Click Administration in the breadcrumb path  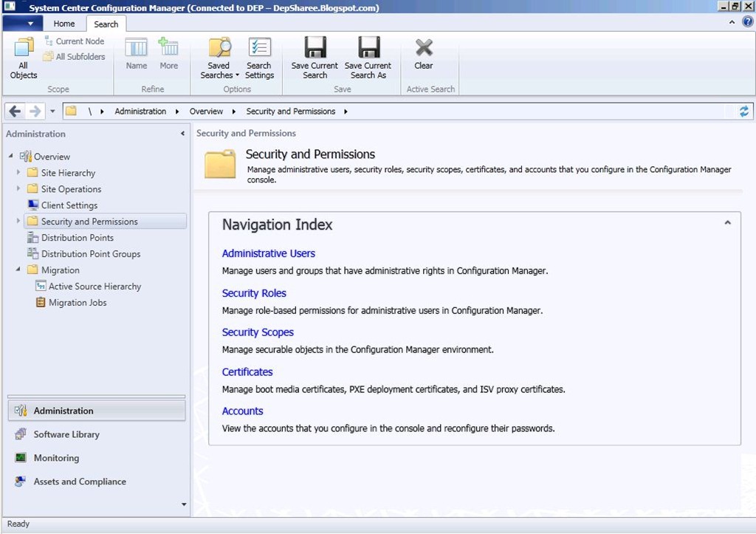click(x=140, y=112)
